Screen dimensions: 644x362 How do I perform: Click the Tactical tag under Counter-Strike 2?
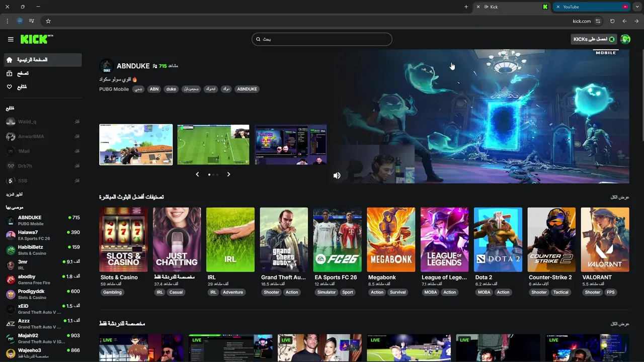pyautogui.click(x=561, y=292)
